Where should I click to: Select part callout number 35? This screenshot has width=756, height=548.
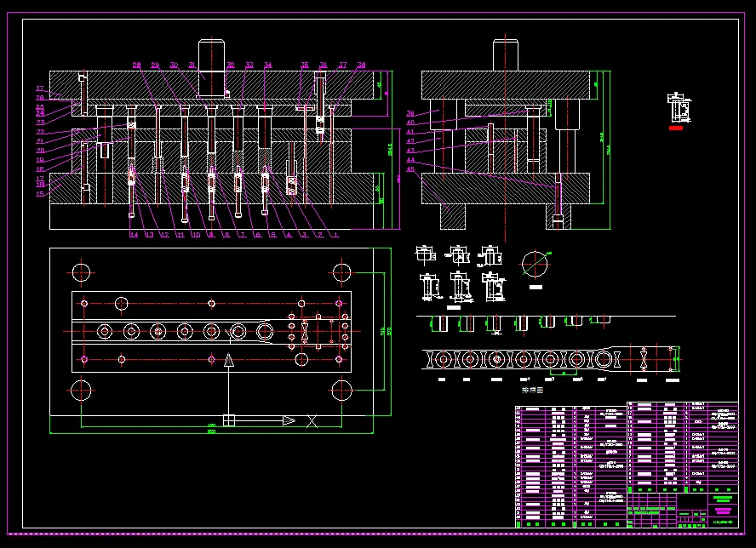[305, 65]
